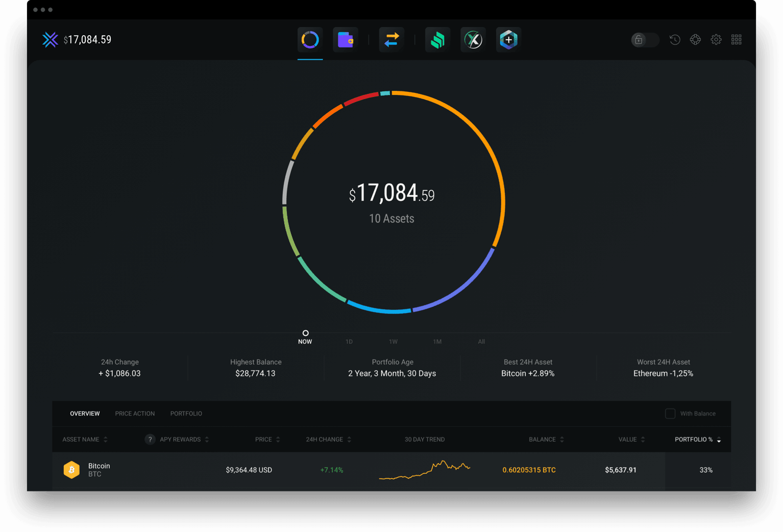Click the 33% portfolio cell
This screenshot has width=783, height=532.
click(706, 470)
